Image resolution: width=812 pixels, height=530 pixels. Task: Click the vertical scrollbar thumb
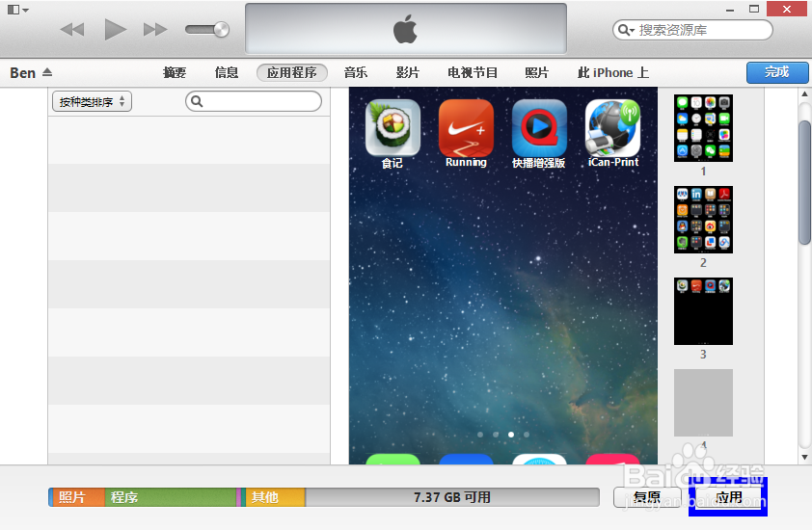point(804,182)
